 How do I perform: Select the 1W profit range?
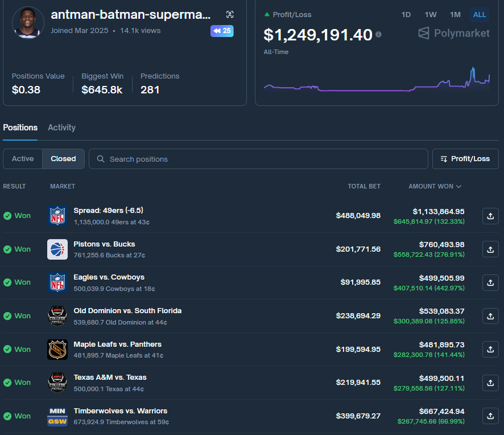(x=431, y=14)
